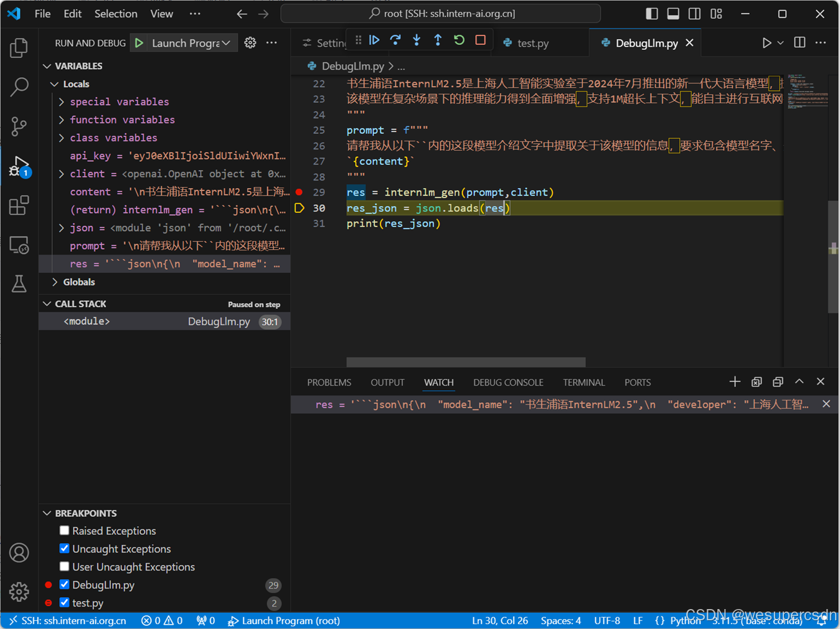This screenshot has width=840, height=629.
Task: Collapse the VARIABLES section
Action: pos(47,65)
